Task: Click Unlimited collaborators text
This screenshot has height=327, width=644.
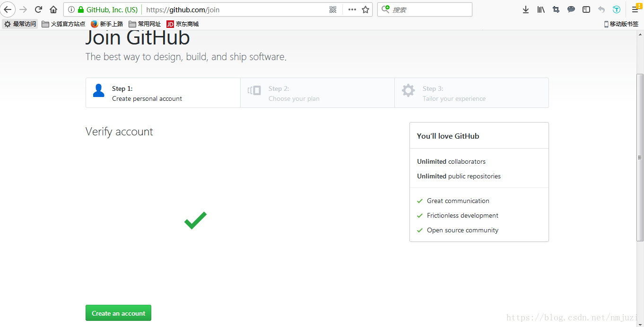Action: coord(451,161)
